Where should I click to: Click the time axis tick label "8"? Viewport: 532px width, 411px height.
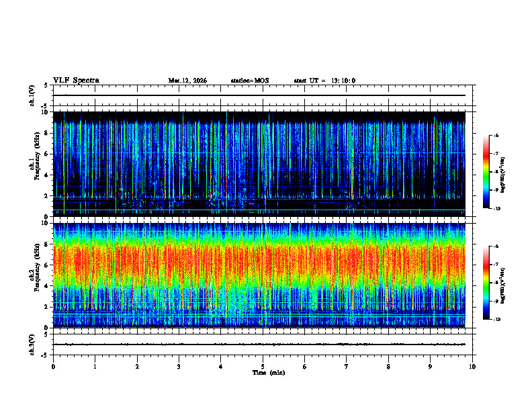point(388,367)
